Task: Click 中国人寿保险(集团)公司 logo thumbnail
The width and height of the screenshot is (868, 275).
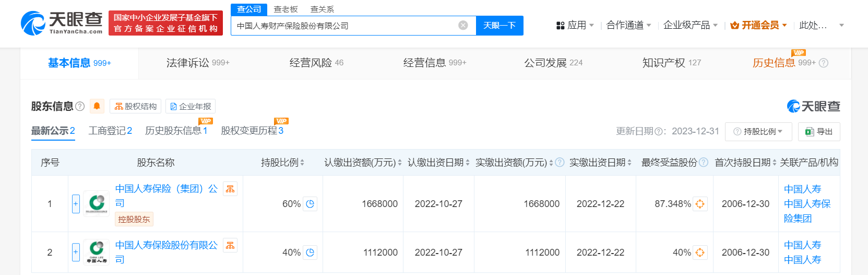Action: point(97,203)
